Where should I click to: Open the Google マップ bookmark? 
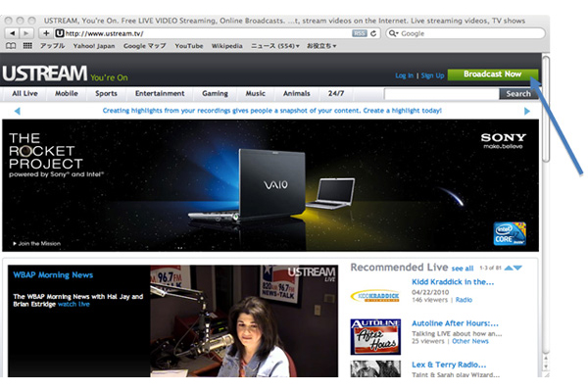coord(145,46)
